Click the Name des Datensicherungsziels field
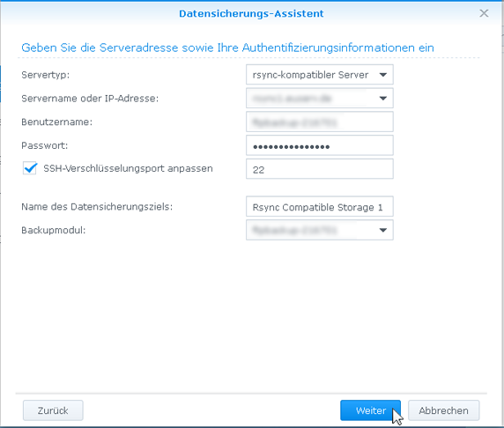This screenshot has height=428, width=504. coord(320,207)
